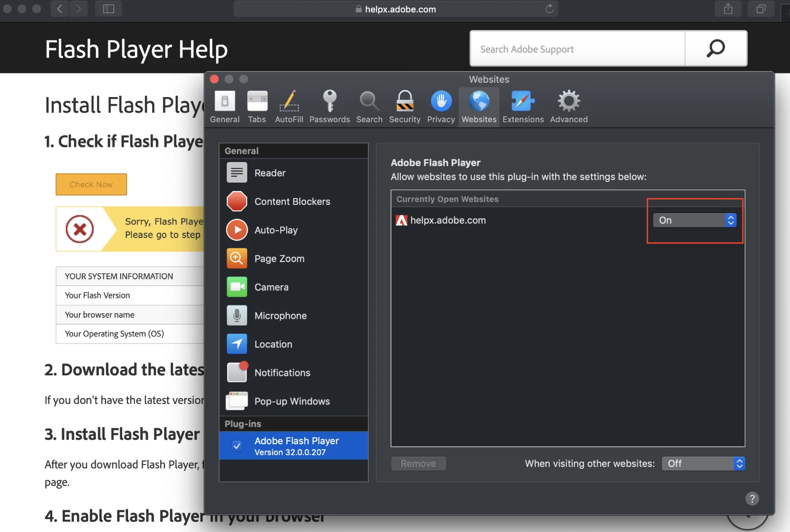Image resolution: width=790 pixels, height=532 pixels.
Task: Open preferences help question mark button
Action: point(752,499)
